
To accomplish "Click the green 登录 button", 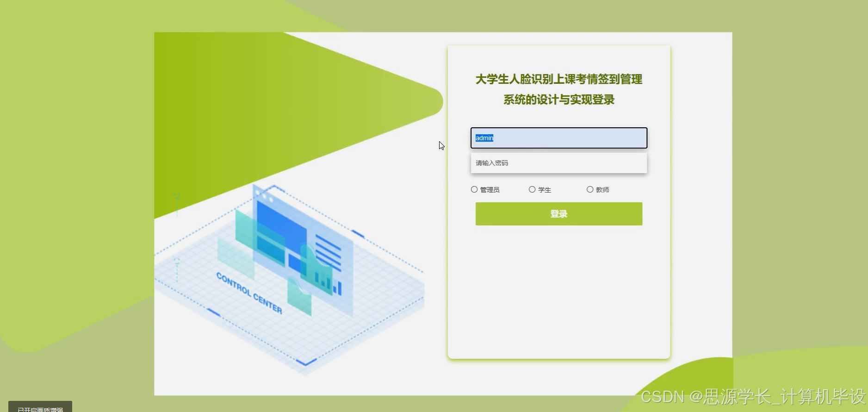I will [x=559, y=214].
